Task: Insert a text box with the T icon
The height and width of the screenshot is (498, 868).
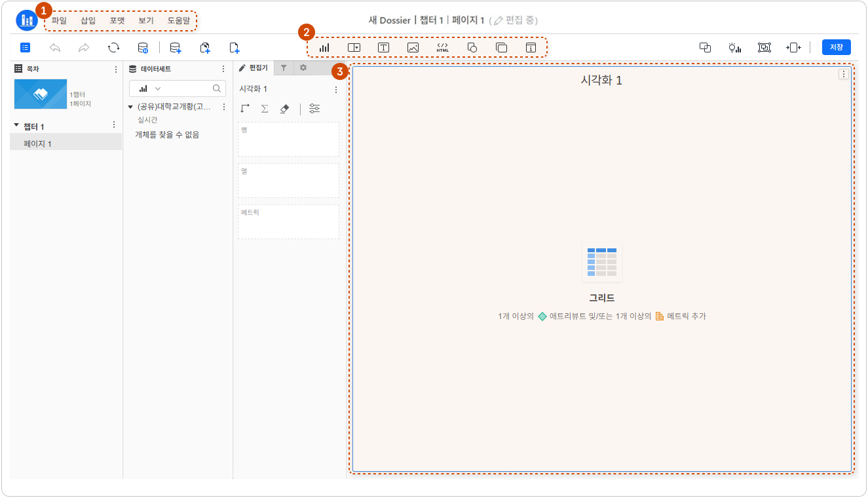Action: 383,47
